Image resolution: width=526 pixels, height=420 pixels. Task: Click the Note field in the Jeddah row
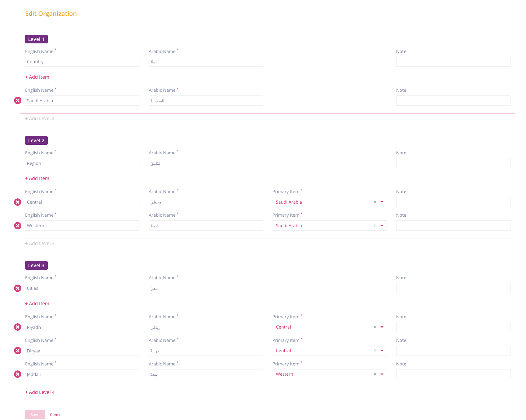pyautogui.click(x=453, y=374)
